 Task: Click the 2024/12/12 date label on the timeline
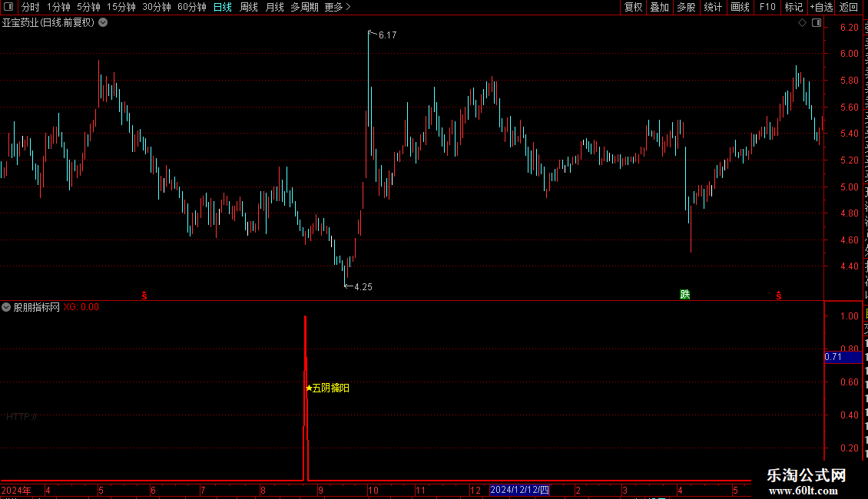click(x=519, y=490)
